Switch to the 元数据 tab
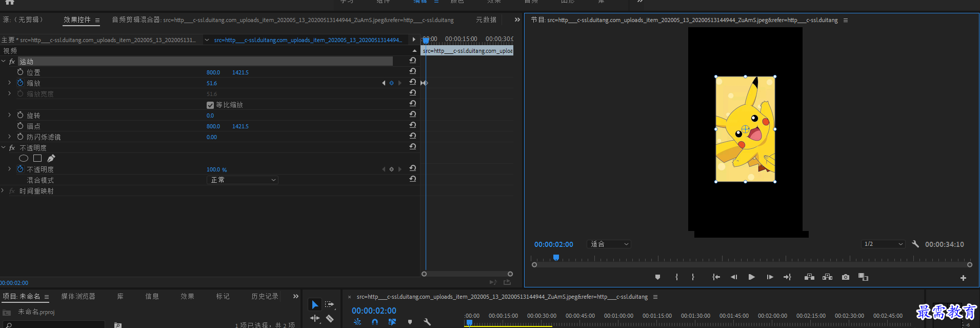Viewport: 980px width, 328px height. pos(486,20)
